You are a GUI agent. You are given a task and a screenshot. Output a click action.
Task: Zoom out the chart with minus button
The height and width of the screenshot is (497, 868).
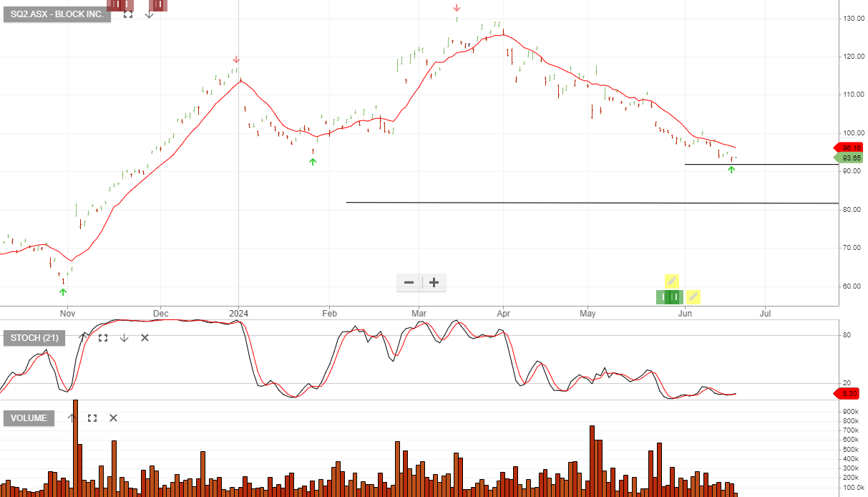409,283
